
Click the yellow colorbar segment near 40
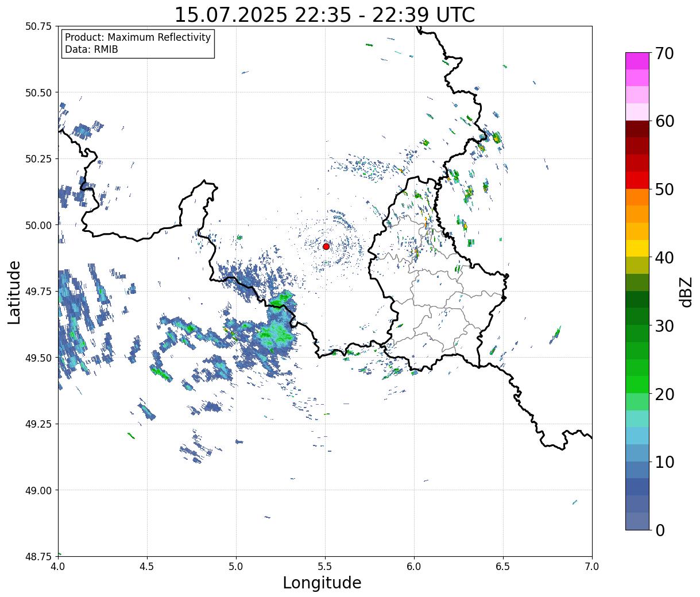point(637,248)
